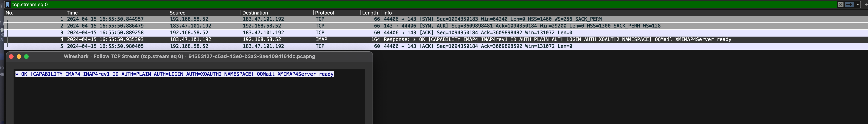Add a filter button with the plus icon
868x124 pixels.
(x=866, y=4)
